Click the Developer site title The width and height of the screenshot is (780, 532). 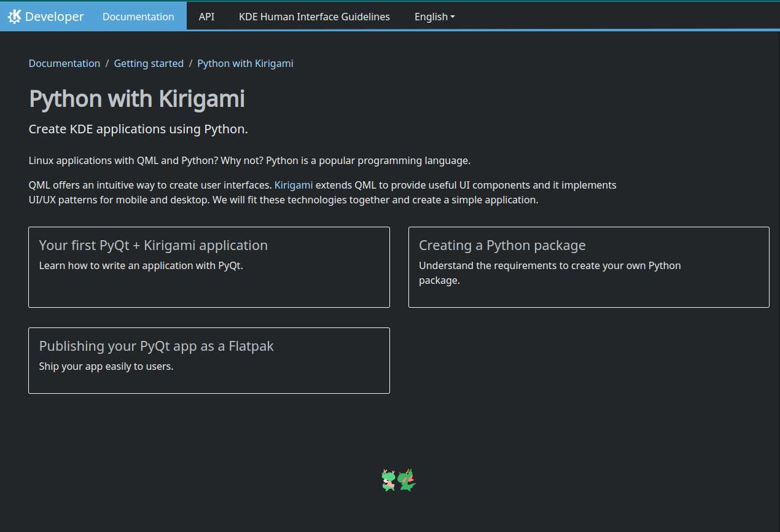coord(54,17)
